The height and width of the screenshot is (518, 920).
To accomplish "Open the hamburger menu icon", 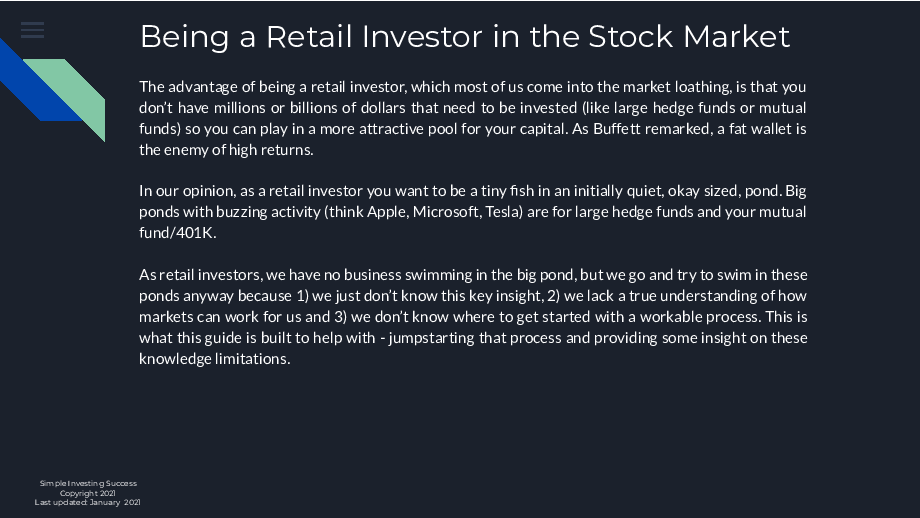I will 32,30.
